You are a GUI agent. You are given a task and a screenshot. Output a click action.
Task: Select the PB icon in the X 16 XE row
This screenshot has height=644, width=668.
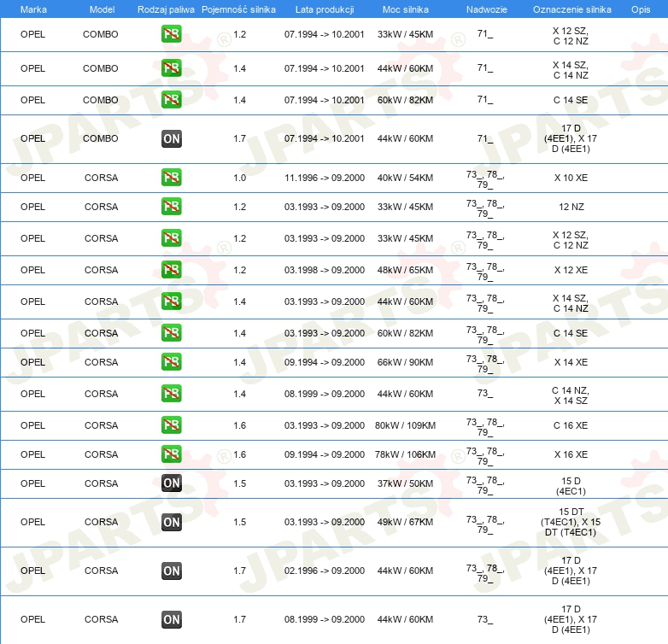tap(171, 454)
